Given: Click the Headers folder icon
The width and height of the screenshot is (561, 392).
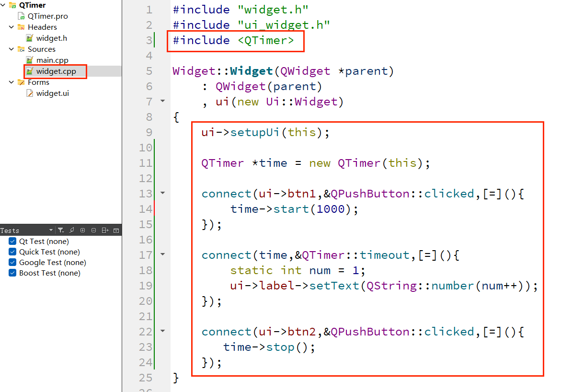Looking at the screenshot, I should (x=21, y=27).
